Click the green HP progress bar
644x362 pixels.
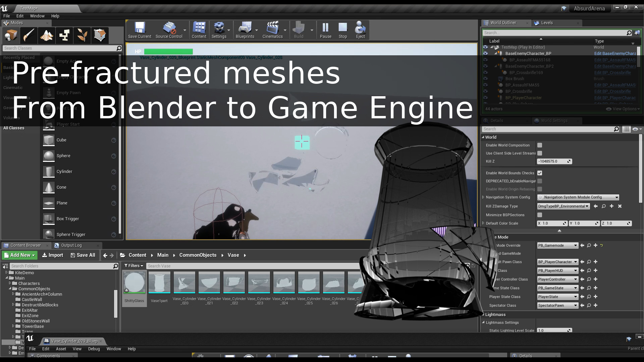point(168,52)
